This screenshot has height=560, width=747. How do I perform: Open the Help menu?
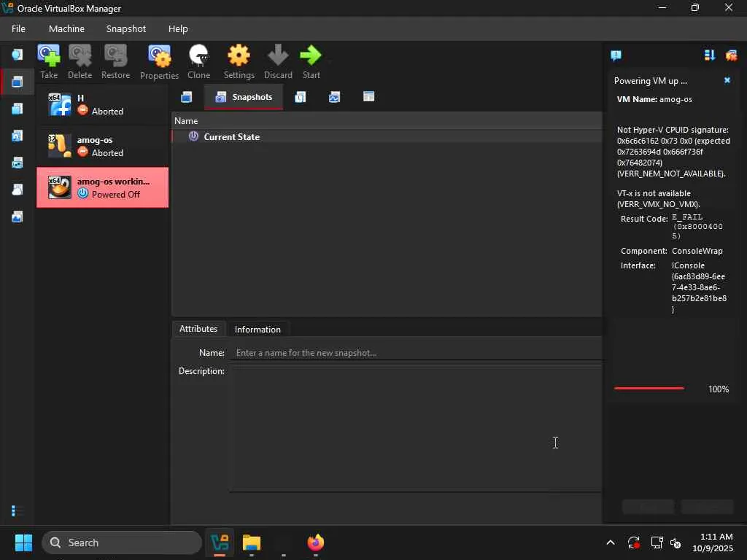coord(178,28)
